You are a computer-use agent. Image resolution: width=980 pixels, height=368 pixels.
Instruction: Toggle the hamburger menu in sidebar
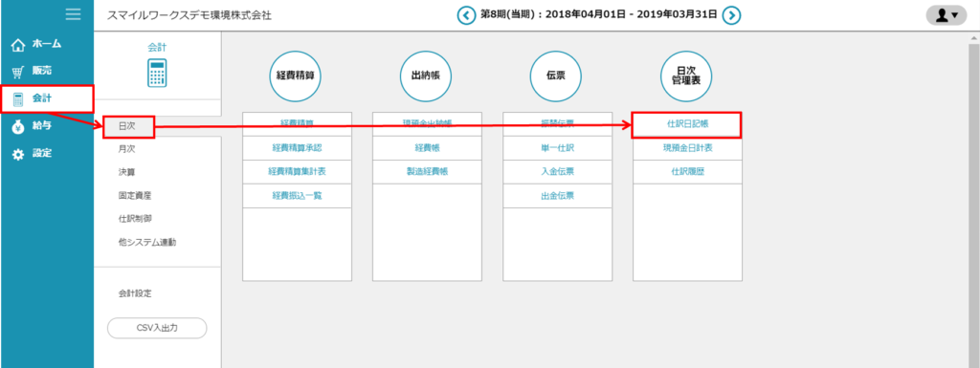click(x=73, y=15)
